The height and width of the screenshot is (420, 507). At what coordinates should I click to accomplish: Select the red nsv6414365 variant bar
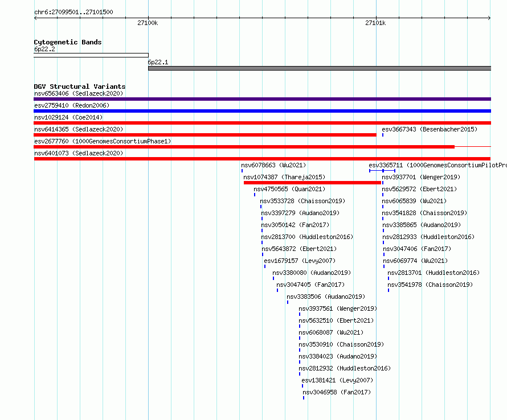pyautogui.click(x=205, y=135)
